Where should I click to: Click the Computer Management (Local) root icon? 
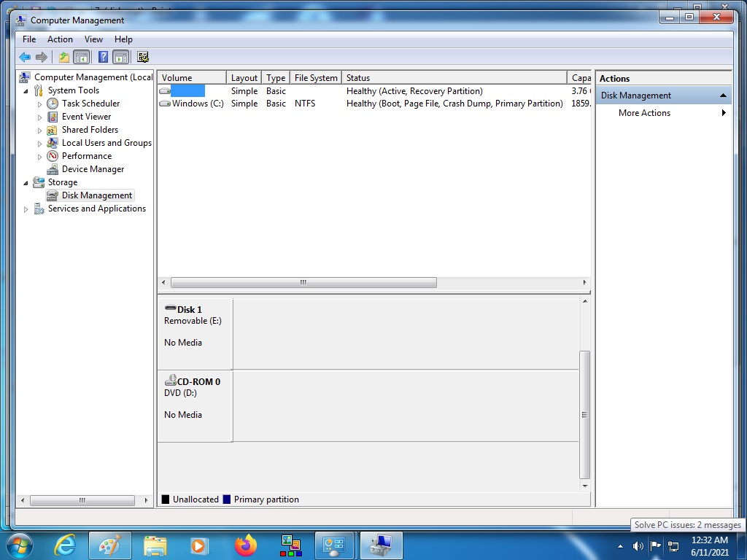point(25,77)
